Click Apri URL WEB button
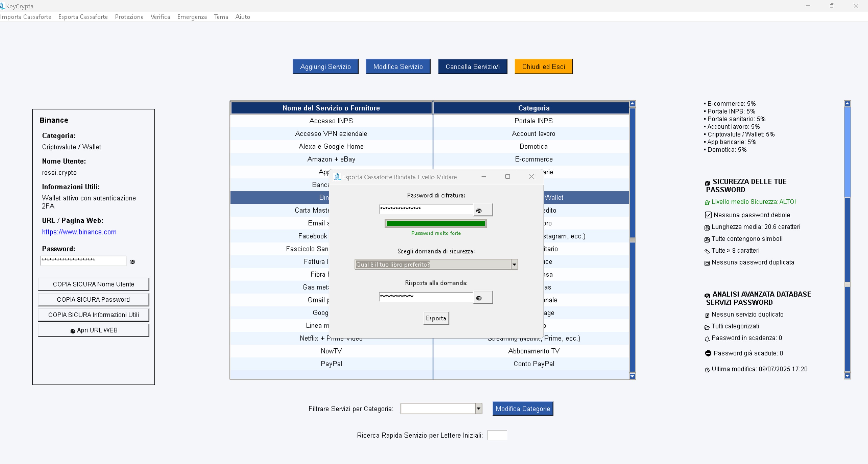Image resolution: width=868 pixels, height=464 pixels. pyautogui.click(x=93, y=330)
